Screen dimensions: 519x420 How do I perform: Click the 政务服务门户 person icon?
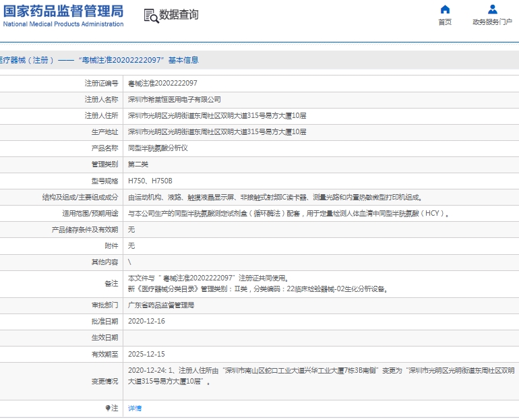click(x=492, y=9)
